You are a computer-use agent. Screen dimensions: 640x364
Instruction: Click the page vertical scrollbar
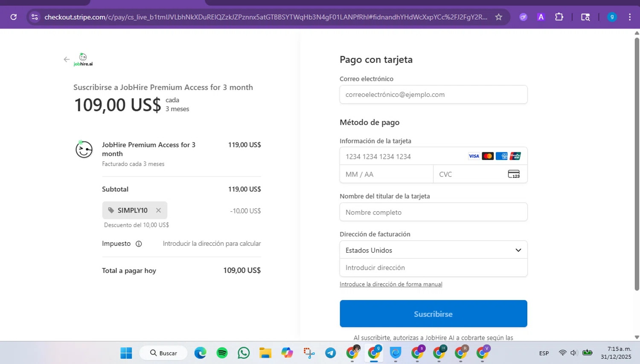pyautogui.click(x=637, y=164)
